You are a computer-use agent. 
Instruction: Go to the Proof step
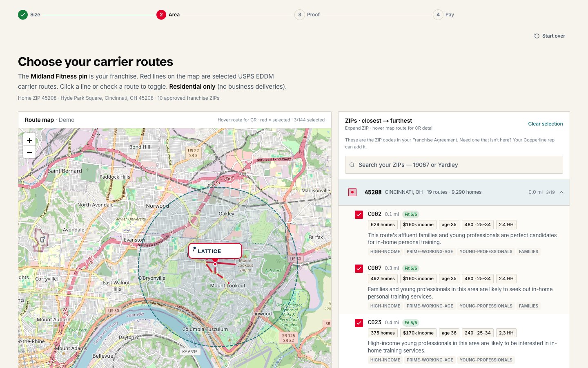click(x=307, y=15)
